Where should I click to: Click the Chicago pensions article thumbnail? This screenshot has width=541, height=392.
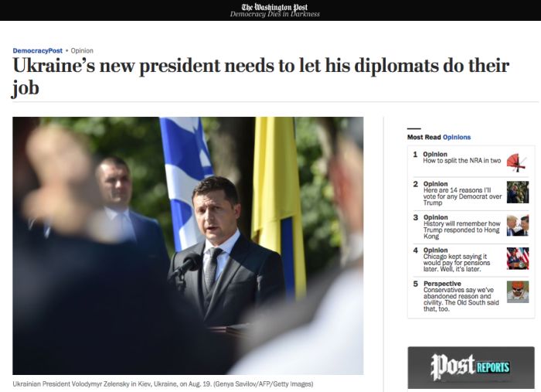pyautogui.click(x=518, y=258)
